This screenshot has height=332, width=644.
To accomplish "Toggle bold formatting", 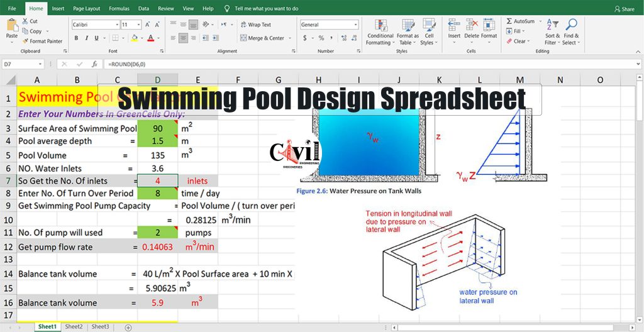I will pyautogui.click(x=76, y=38).
